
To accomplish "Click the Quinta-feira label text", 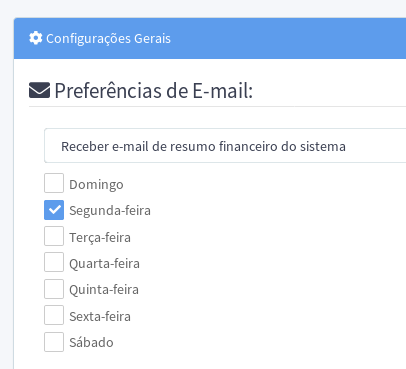I will 104,290.
